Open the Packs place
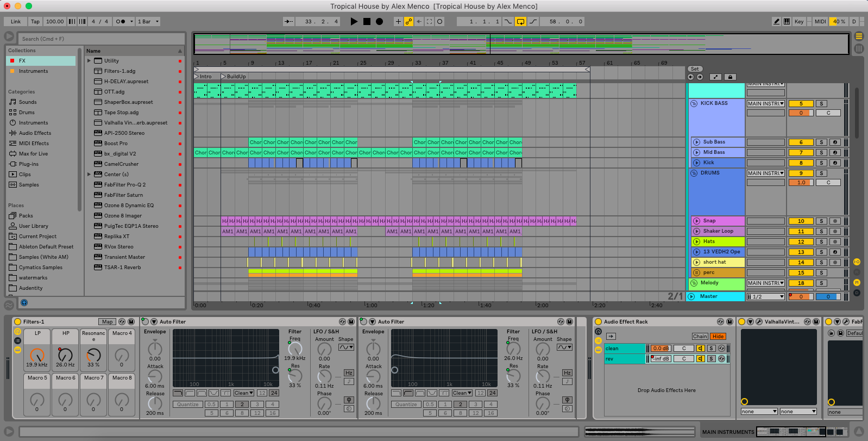Viewport: 868px width, 441px height. (26, 216)
